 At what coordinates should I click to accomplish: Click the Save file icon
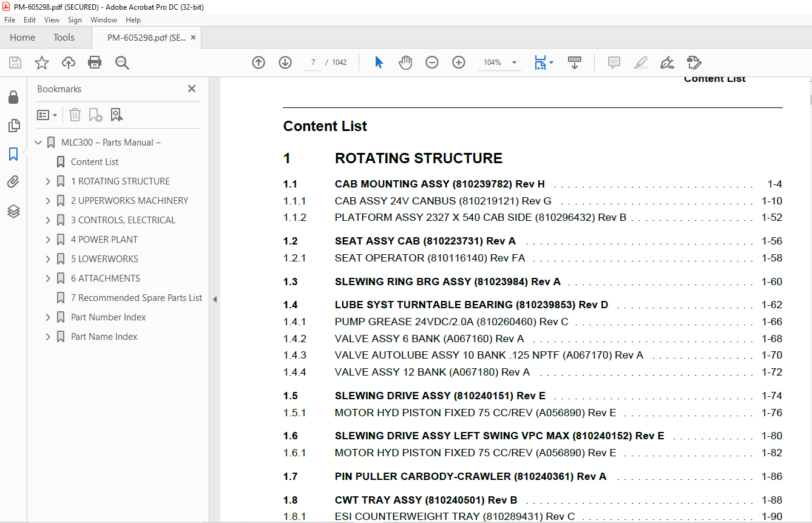point(15,62)
